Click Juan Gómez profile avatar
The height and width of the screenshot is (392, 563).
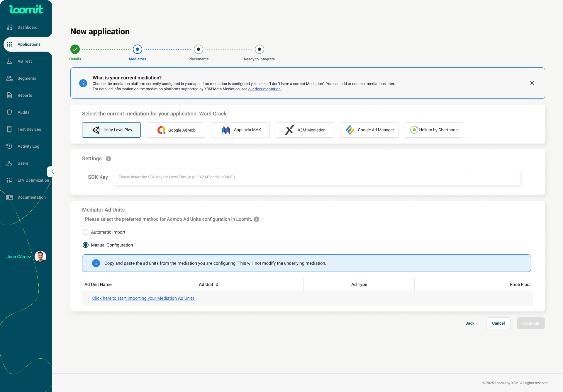40,256
